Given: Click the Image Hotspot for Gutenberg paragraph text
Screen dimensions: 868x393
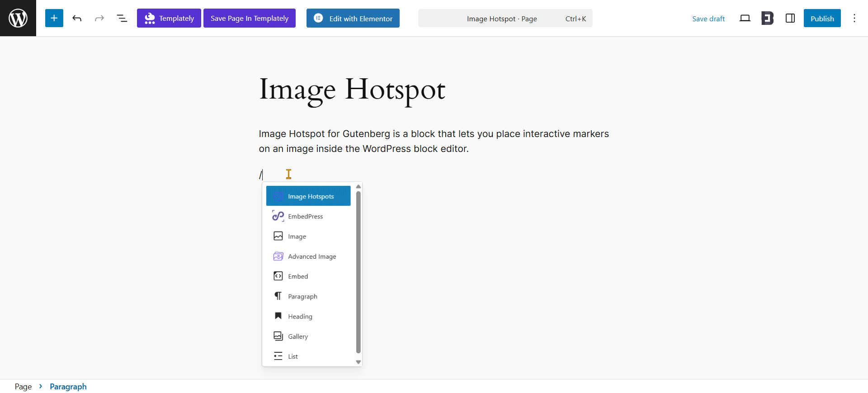Looking at the screenshot, I should pyautogui.click(x=434, y=141).
